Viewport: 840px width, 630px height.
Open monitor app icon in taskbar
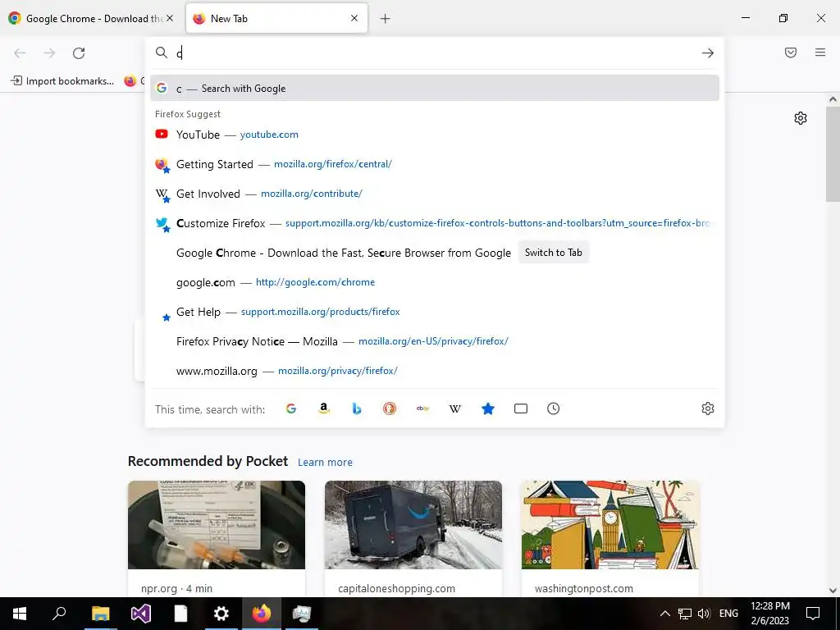pos(302,614)
